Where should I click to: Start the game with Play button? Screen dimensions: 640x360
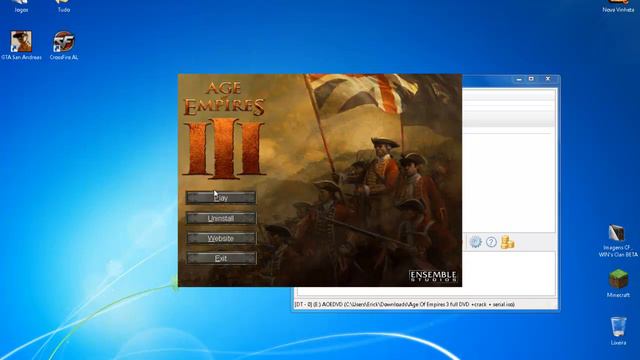pyautogui.click(x=221, y=198)
